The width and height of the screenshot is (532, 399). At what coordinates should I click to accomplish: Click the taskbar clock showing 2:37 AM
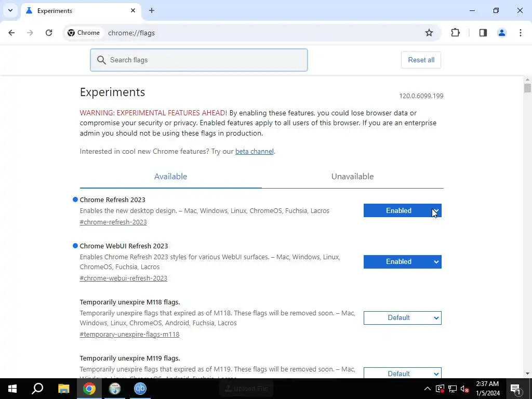(x=487, y=389)
